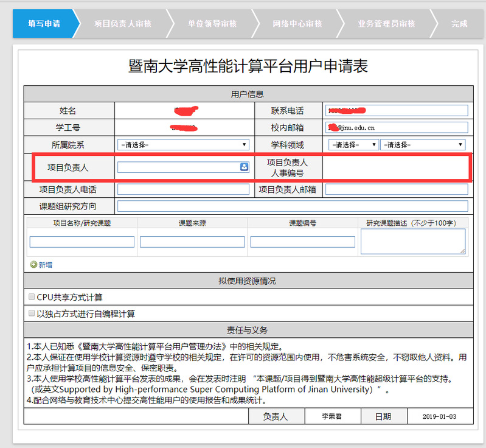486x448 pixels.
Task: Click the 负责人 label cell at bottom
Action: click(276, 416)
